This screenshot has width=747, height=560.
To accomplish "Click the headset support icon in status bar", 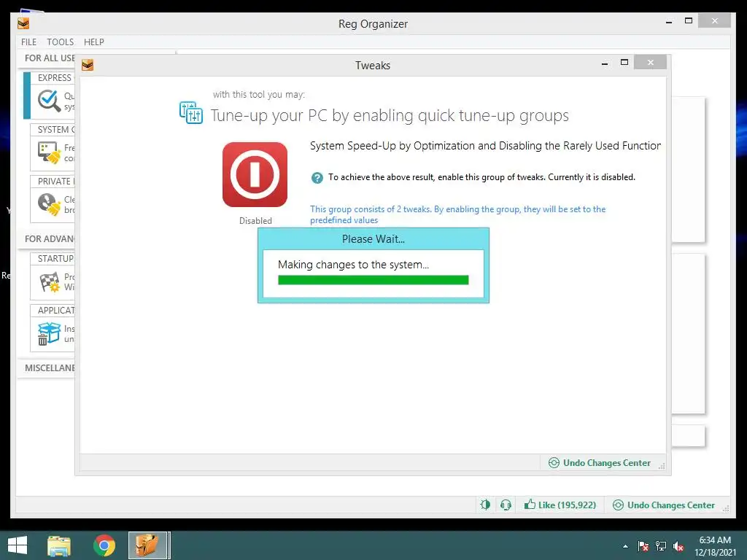I will pos(506,505).
